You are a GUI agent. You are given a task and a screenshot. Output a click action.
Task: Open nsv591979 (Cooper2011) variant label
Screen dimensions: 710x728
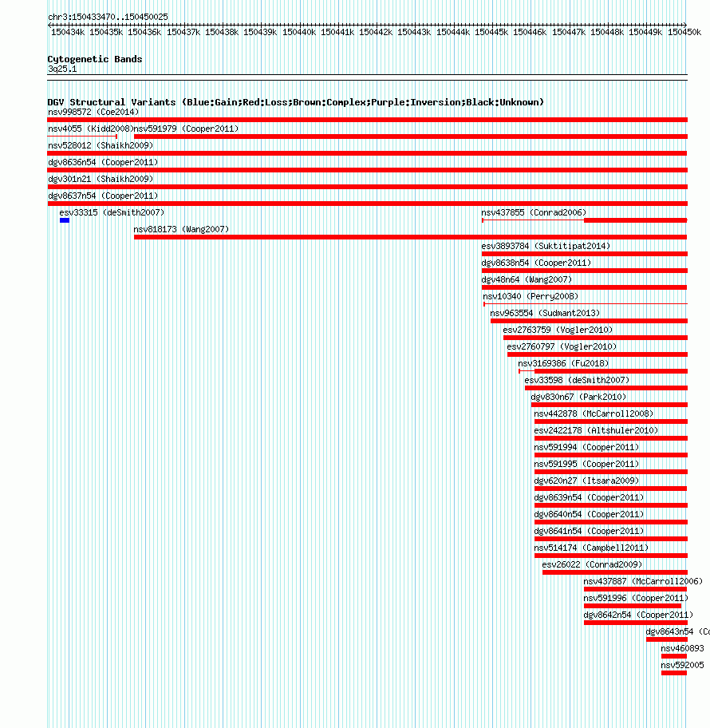[186, 129]
